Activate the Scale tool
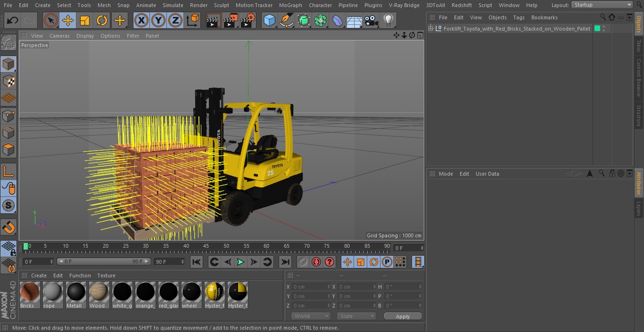Image resolution: width=644 pixels, height=332 pixels. point(85,21)
